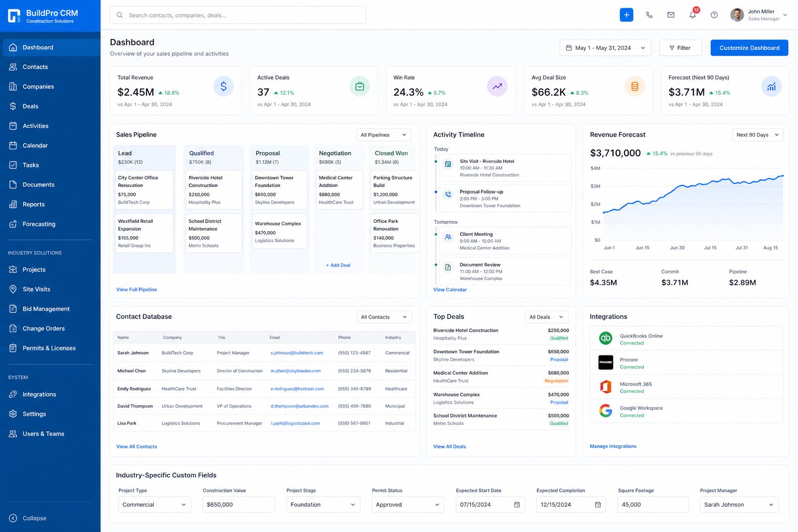Click the Construction Value field
Image resolution: width=798 pixels, height=532 pixels.
238,504
